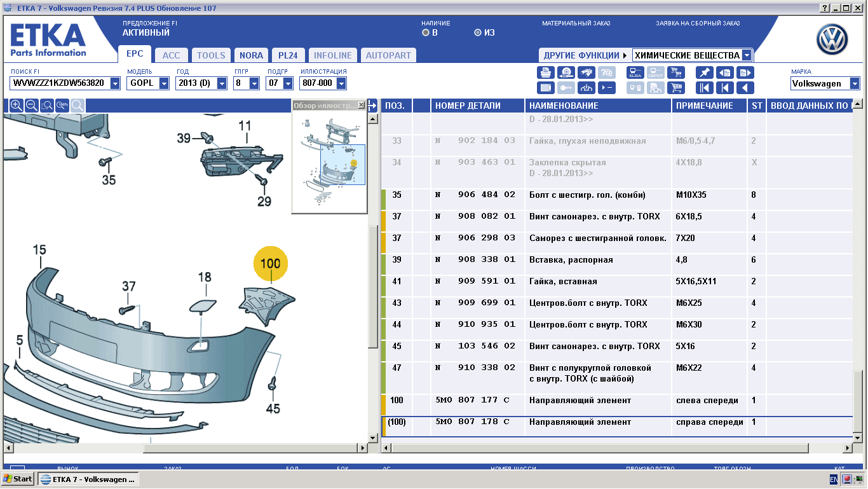Select part number '5M0 807 177 C'
The width and height of the screenshot is (868, 489).
click(472, 400)
